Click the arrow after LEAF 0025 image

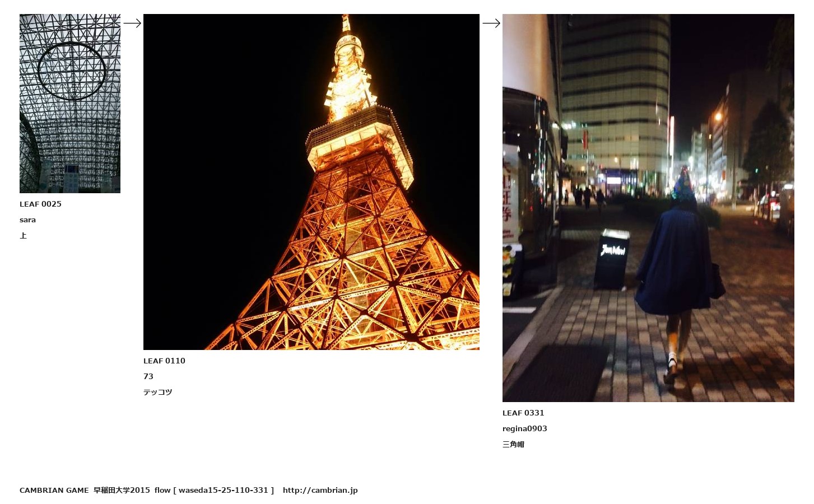pyautogui.click(x=132, y=23)
